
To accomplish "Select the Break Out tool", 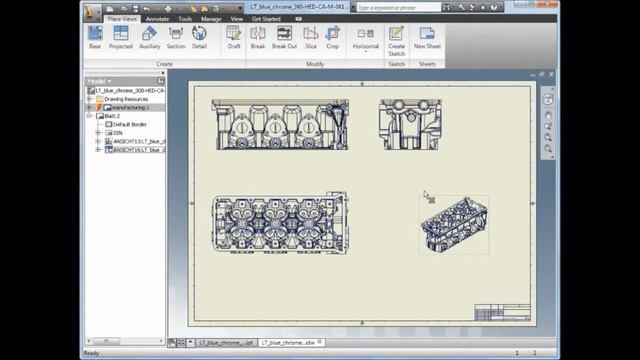I will (284, 38).
